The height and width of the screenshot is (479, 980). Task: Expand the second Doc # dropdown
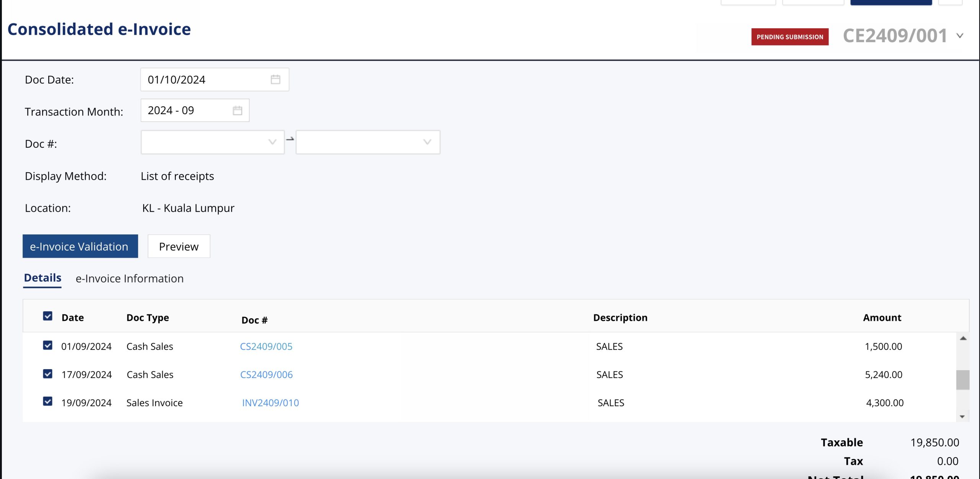[426, 142]
